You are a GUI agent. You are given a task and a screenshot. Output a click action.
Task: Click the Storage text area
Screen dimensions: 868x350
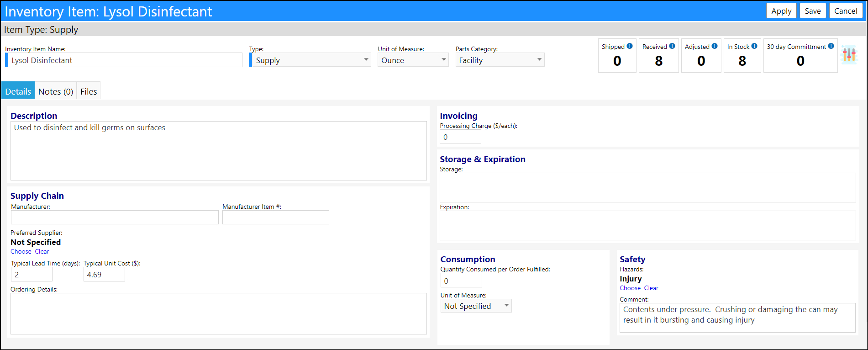pos(648,187)
